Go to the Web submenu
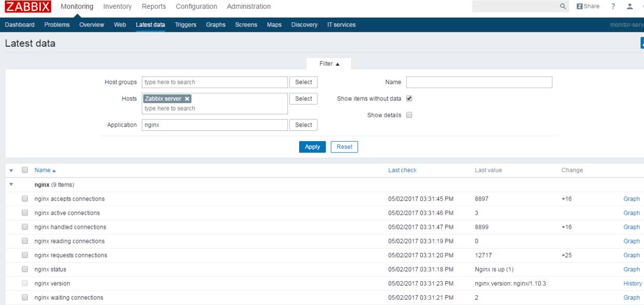The height and width of the screenshot is (305, 644). (120, 25)
